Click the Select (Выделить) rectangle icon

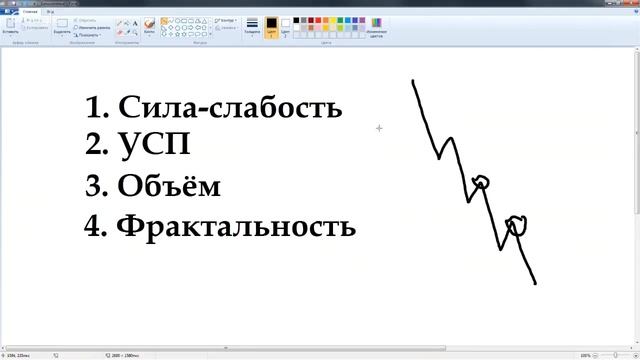tap(62, 23)
